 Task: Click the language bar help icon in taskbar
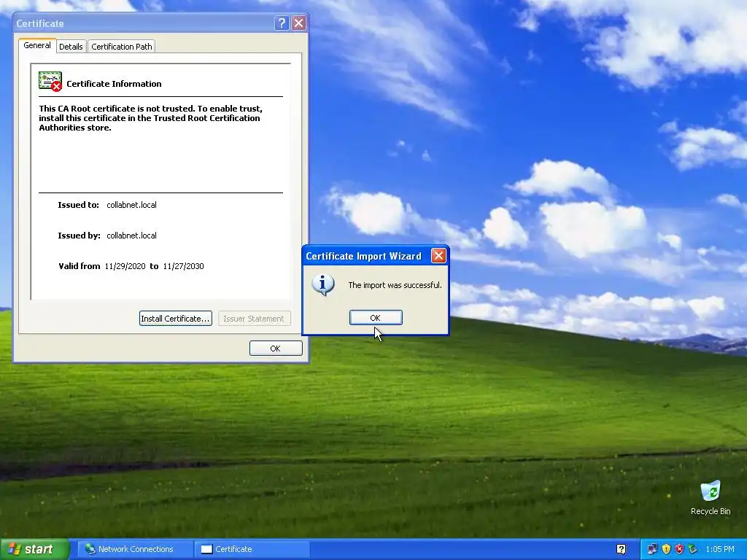(x=622, y=549)
